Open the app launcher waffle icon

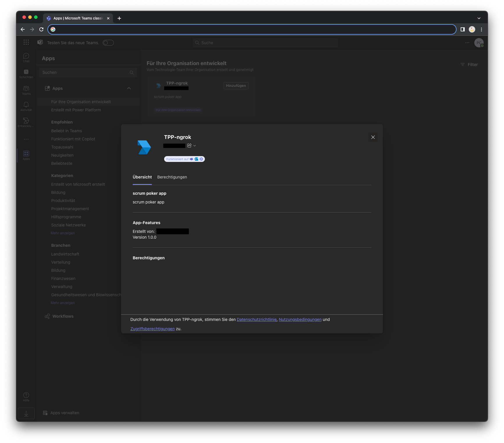(x=26, y=42)
